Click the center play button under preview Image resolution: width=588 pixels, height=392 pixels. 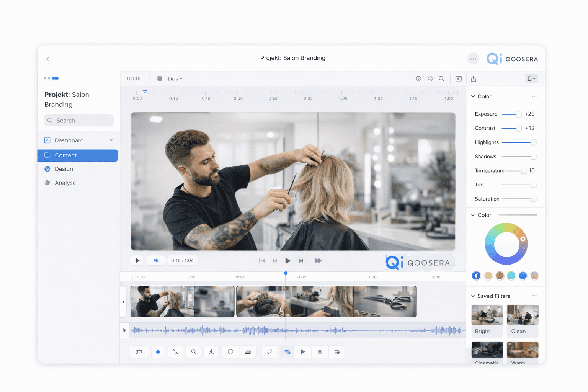[288, 261]
